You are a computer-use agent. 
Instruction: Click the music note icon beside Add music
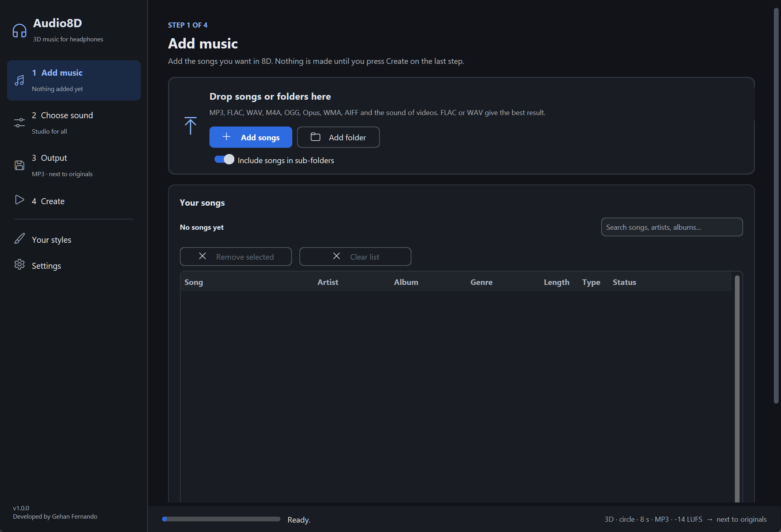pyautogui.click(x=19, y=80)
